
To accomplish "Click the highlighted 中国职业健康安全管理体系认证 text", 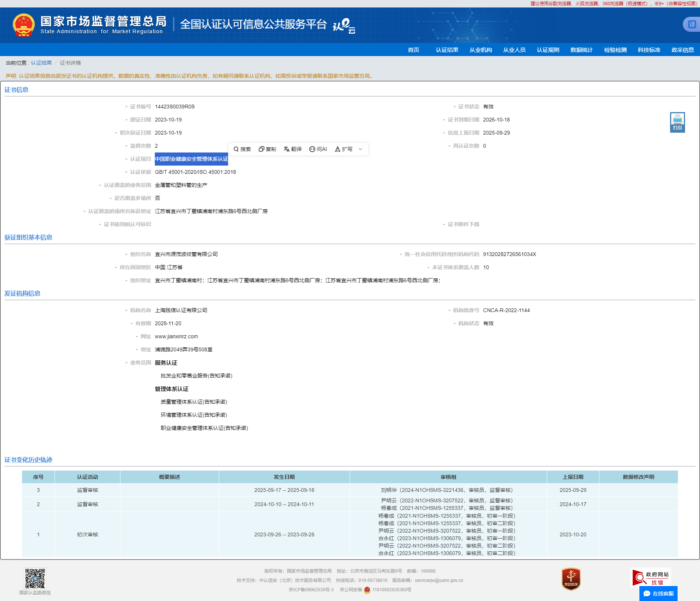I will coord(191,159).
